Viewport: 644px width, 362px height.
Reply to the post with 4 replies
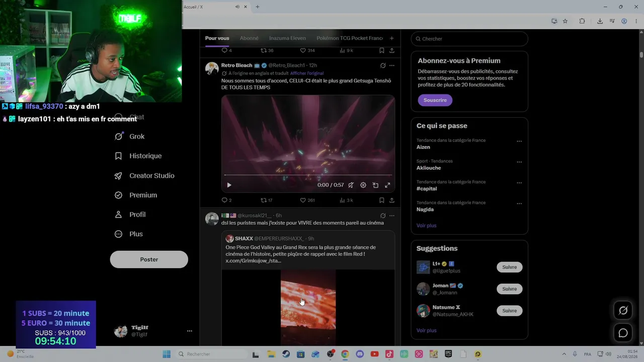226,50
